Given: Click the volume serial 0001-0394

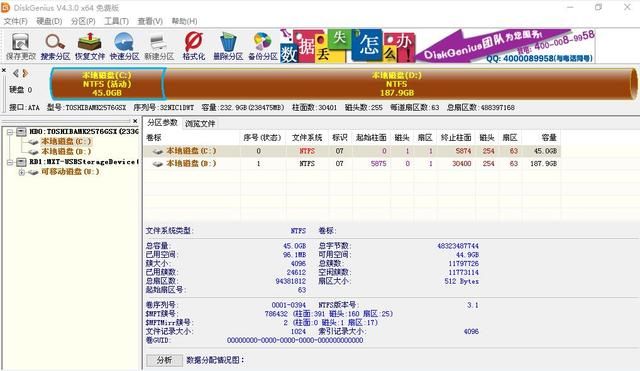Looking at the screenshot, I should (289, 305).
